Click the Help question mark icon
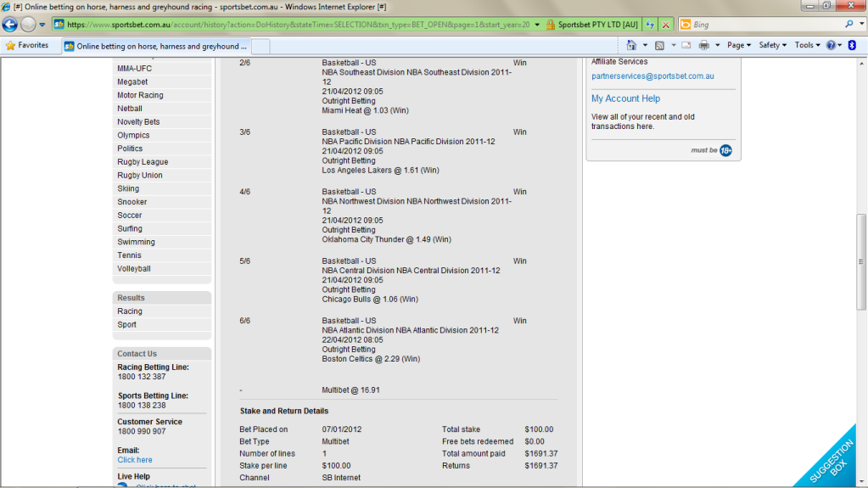This screenshot has height=488, width=868. click(831, 46)
